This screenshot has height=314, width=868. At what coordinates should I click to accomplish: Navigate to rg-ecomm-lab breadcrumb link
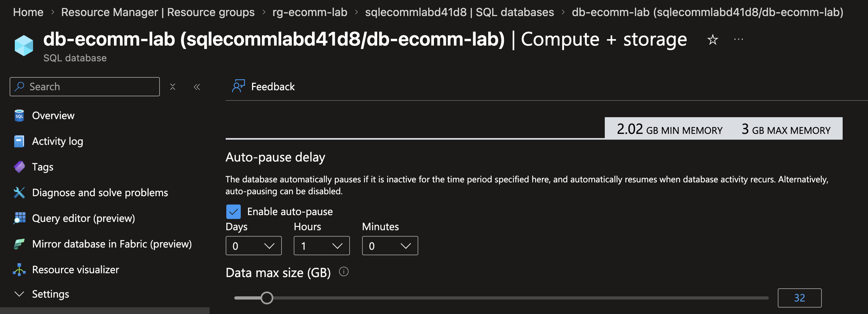[x=309, y=12]
